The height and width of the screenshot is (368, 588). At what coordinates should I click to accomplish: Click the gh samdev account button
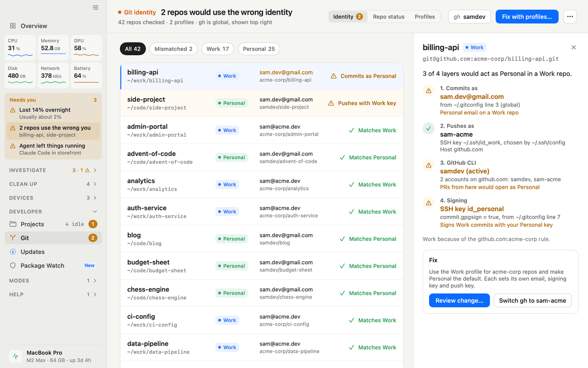point(469,17)
